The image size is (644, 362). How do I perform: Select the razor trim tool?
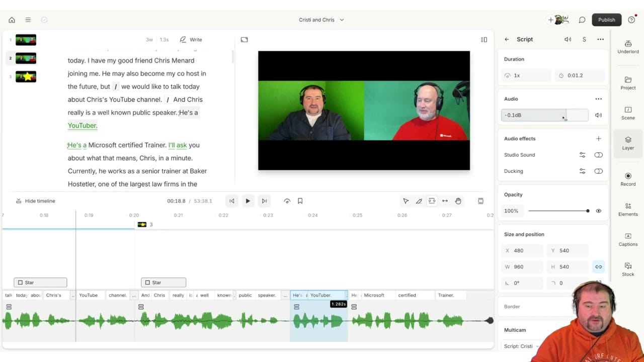(x=419, y=201)
